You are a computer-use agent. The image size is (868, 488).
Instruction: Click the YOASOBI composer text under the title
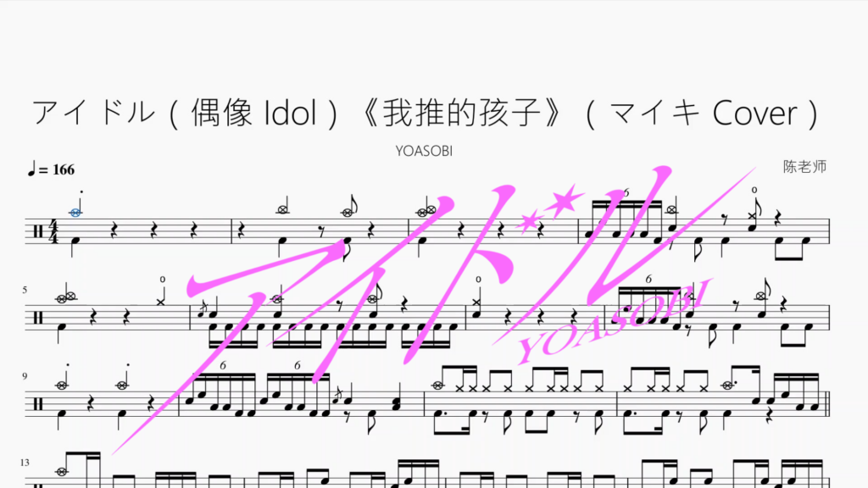pyautogui.click(x=424, y=151)
